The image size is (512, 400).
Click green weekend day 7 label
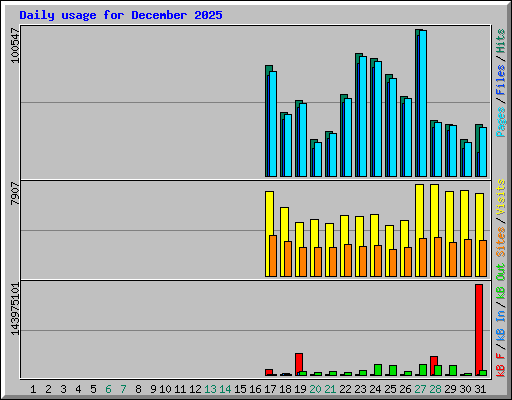point(123,389)
